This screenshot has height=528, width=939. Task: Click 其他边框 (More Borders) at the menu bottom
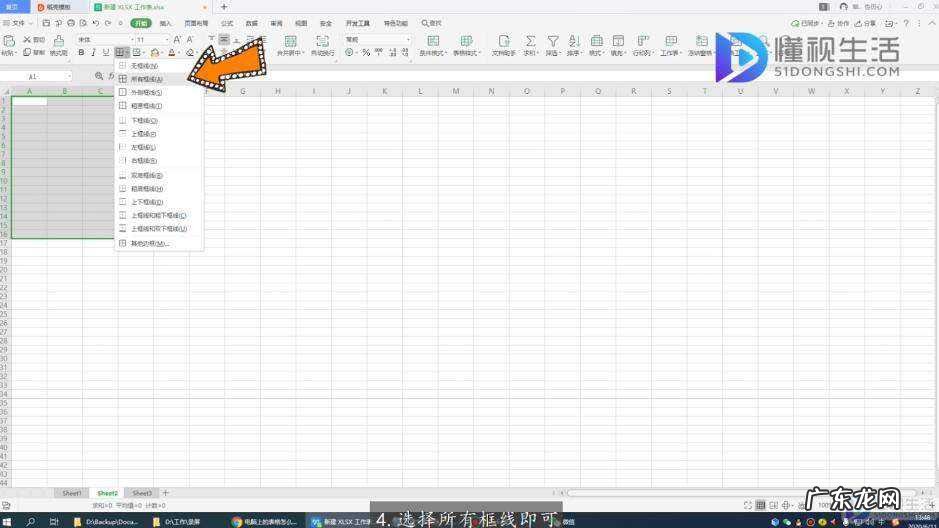tap(150, 243)
